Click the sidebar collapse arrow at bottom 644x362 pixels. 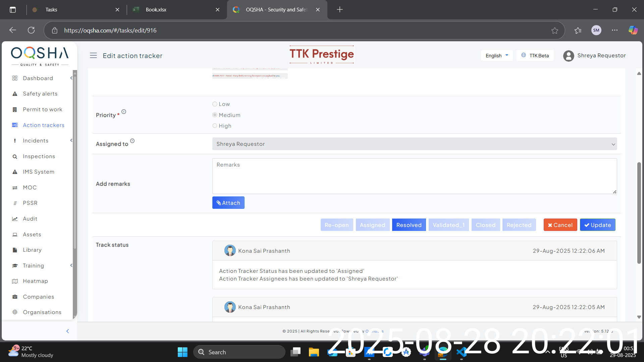pyautogui.click(x=67, y=331)
